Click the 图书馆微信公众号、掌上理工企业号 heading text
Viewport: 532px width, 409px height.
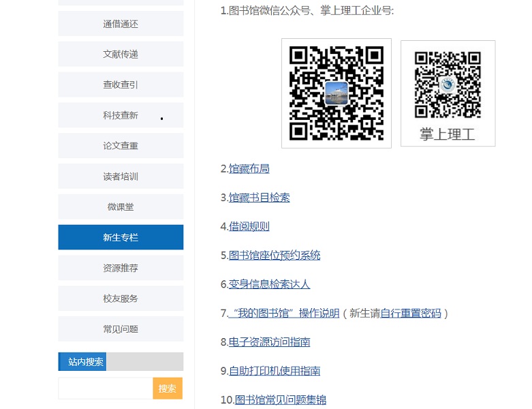pyautogui.click(x=307, y=10)
